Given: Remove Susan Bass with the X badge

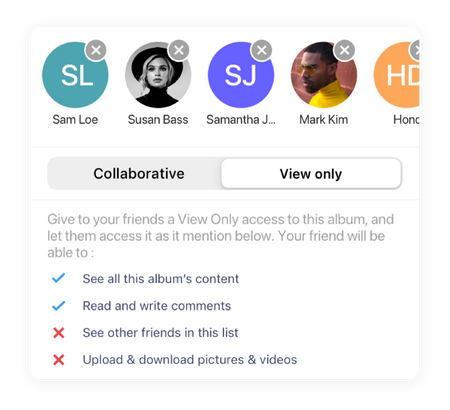Looking at the screenshot, I should (x=179, y=50).
